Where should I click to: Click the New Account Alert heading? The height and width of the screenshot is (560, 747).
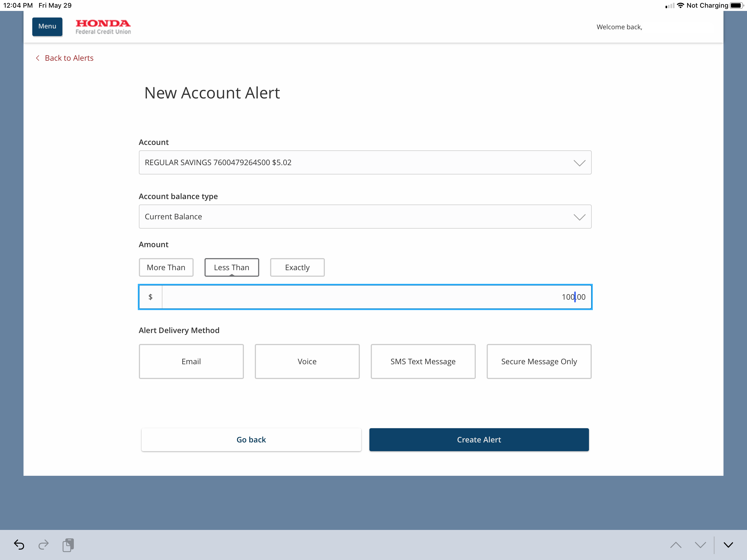coord(212,93)
